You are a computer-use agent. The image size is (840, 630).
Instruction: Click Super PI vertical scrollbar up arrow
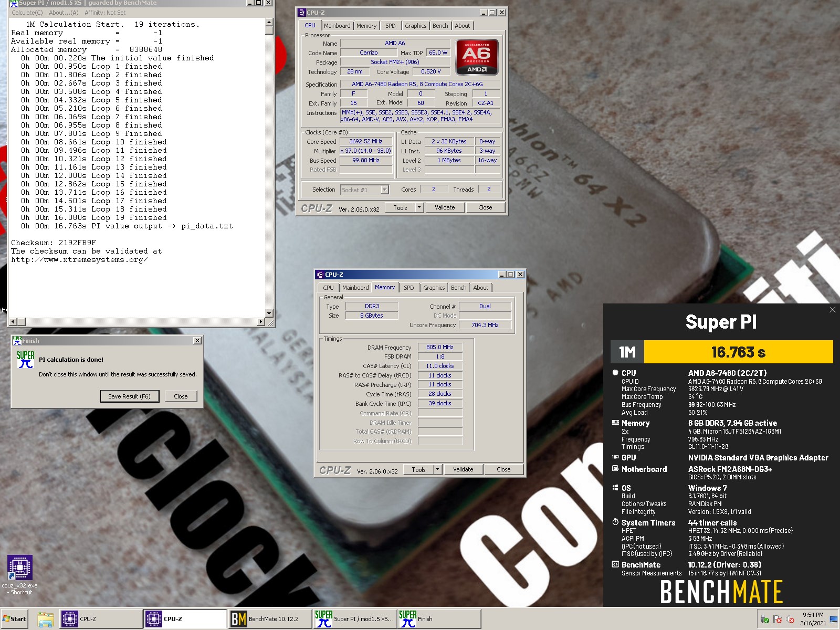click(269, 22)
